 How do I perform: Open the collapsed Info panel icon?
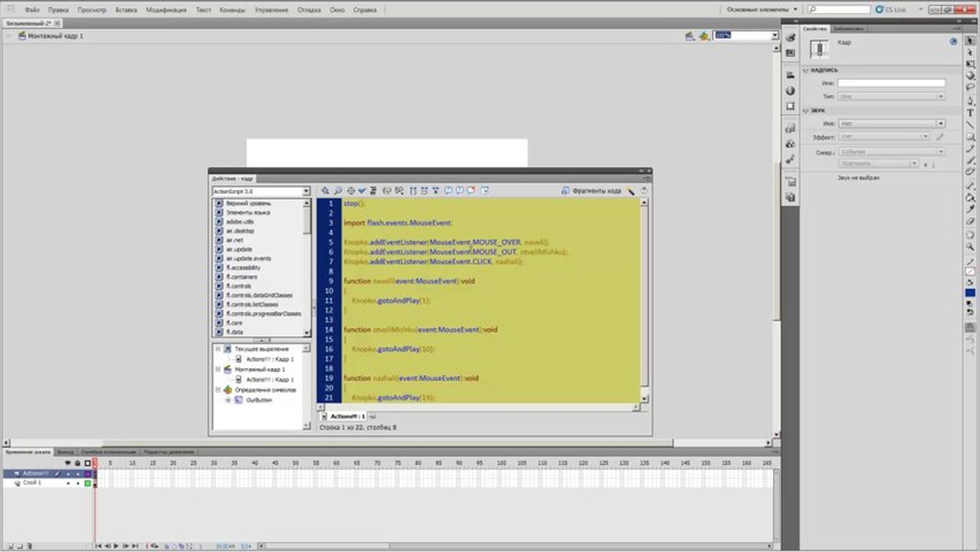(x=790, y=90)
